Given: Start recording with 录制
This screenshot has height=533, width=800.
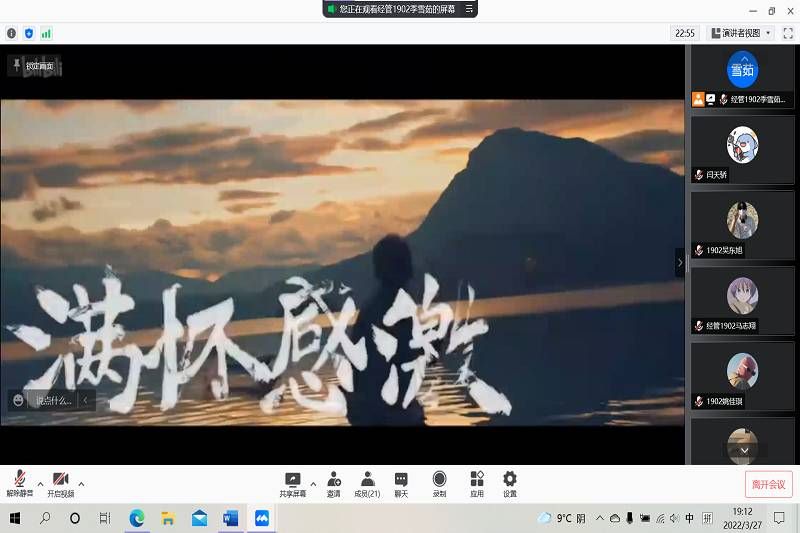Looking at the screenshot, I should coord(439,484).
